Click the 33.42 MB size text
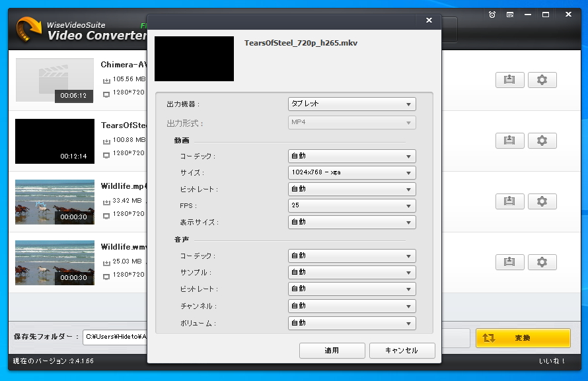 click(127, 201)
